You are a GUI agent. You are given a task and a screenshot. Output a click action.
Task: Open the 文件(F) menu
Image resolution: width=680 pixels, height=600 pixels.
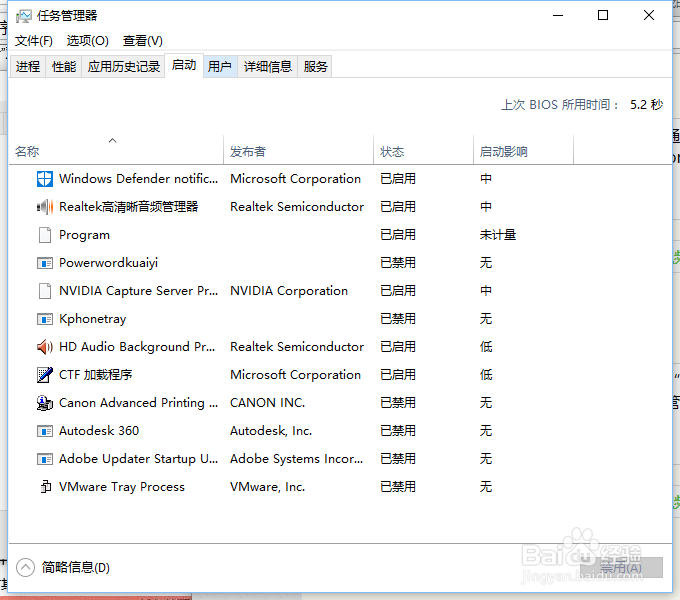point(34,41)
